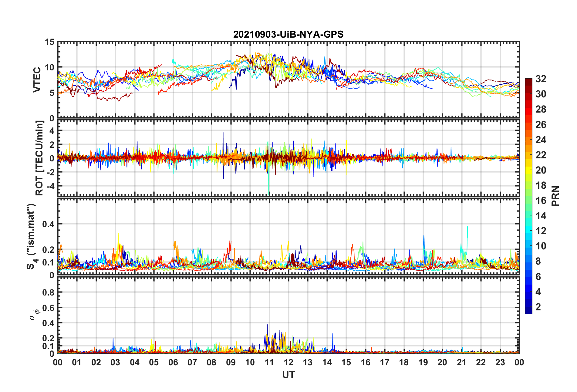
Task: Click the UT x-axis label
Action: click(x=288, y=375)
